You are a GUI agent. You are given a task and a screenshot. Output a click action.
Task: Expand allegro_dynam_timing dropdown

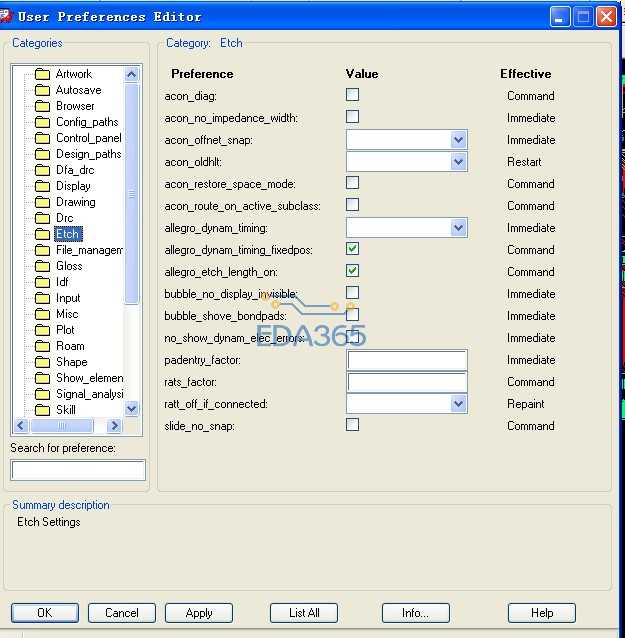point(458,228)
